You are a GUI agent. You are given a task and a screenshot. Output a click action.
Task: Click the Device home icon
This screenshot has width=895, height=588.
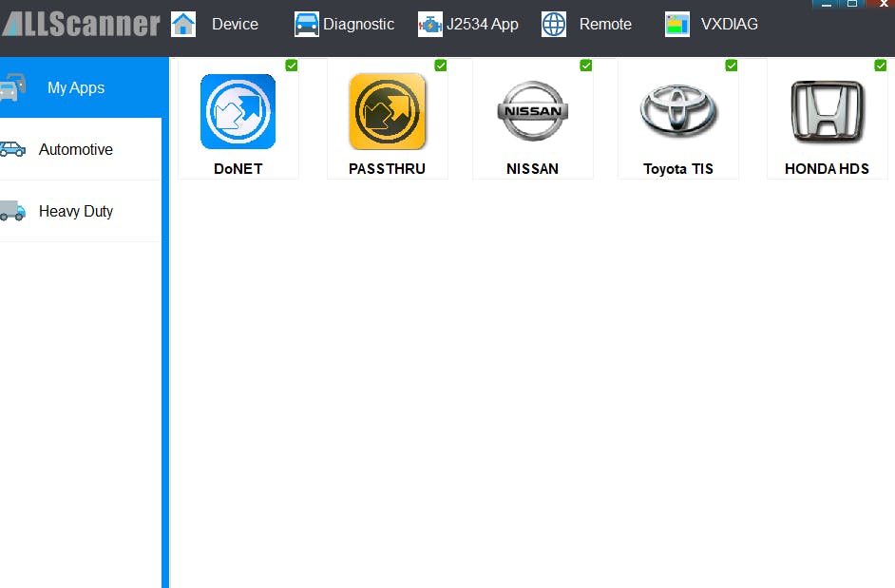[183, 25]
